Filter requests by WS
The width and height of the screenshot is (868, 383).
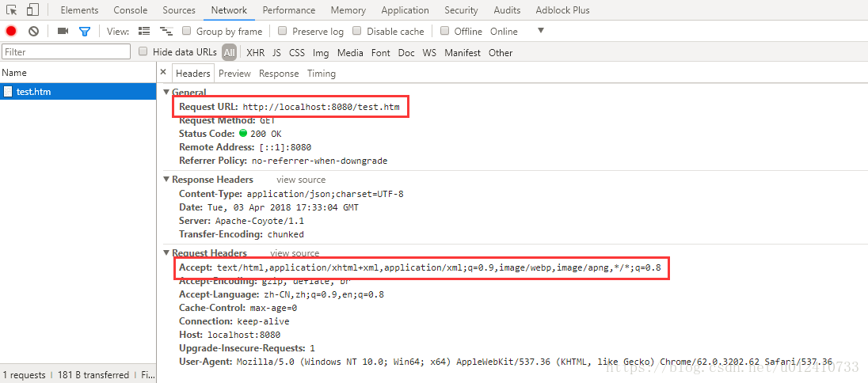(429, 52)
